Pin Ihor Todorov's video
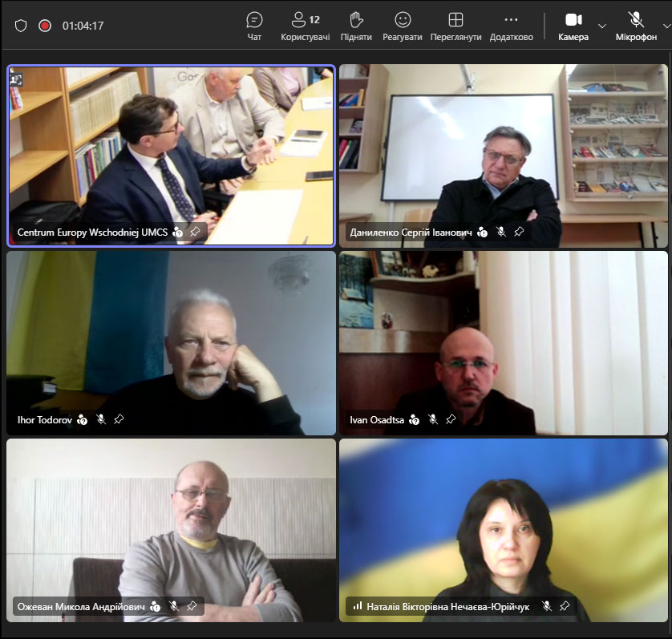672x639 pixels. click(119, 419)
